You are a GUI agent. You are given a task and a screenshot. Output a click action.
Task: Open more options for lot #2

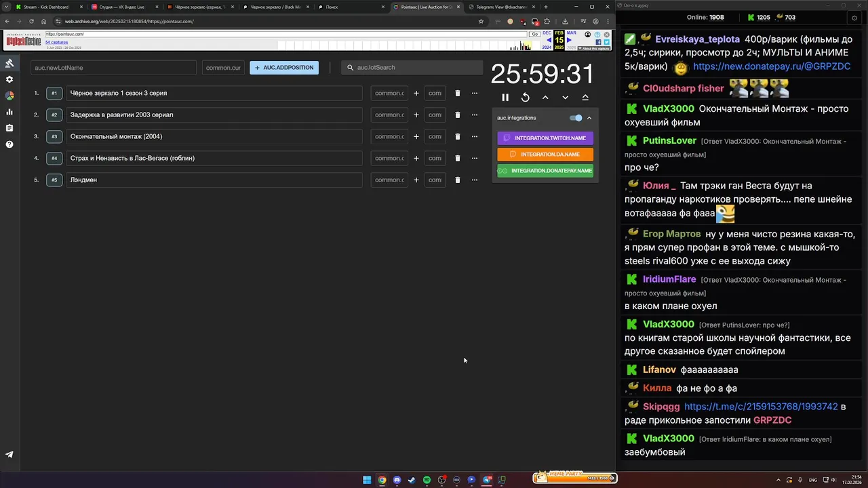[475, 115]
